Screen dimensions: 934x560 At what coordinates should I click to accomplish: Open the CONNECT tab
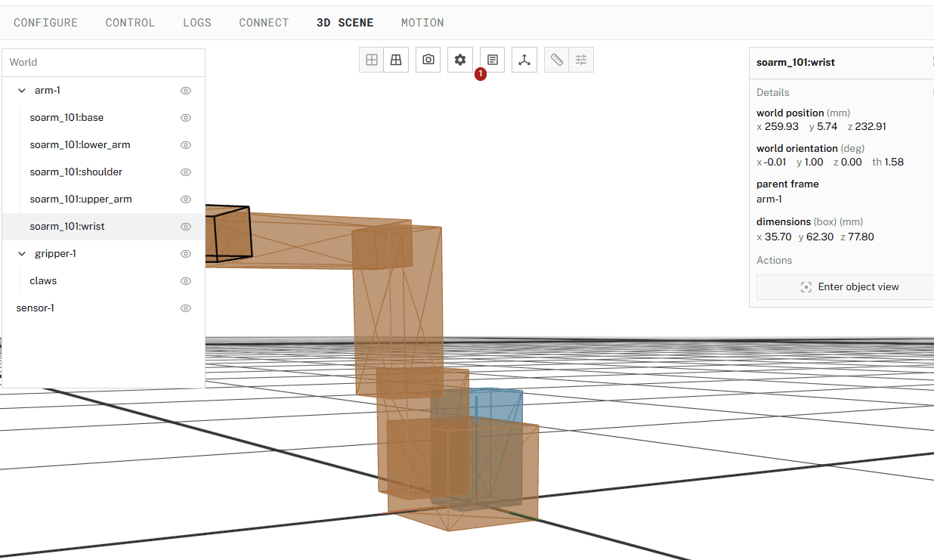tap(264, 23)
